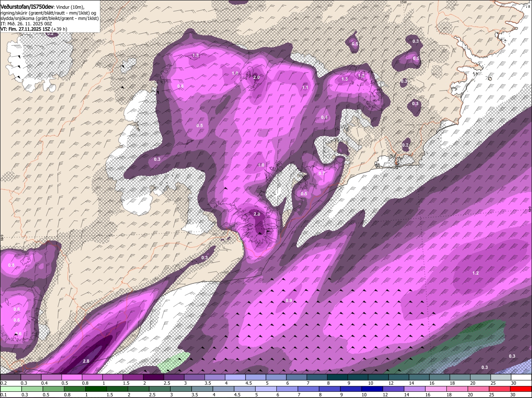Click the lower legend swatch between 1 and 1.5
Screen dimensions: 532x398
97,389
